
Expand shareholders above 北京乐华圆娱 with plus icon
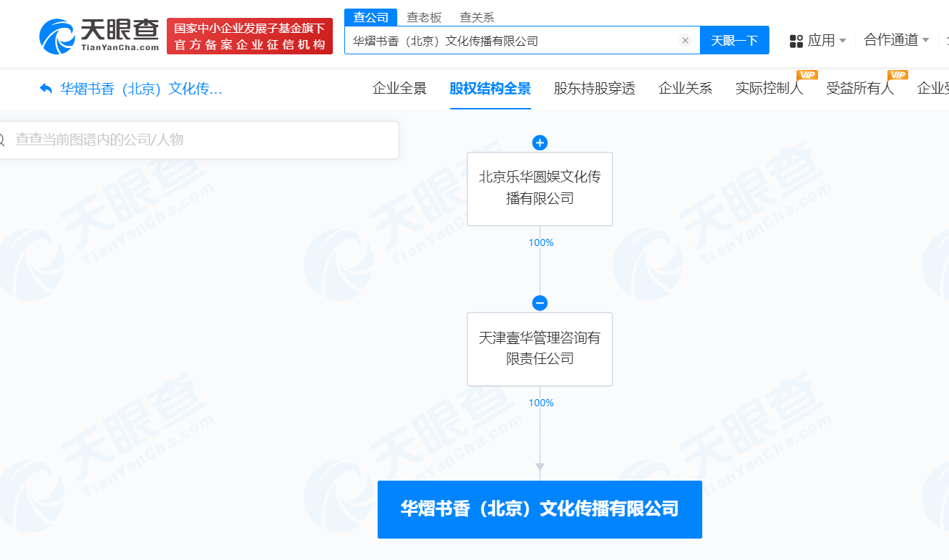(540, 143)
